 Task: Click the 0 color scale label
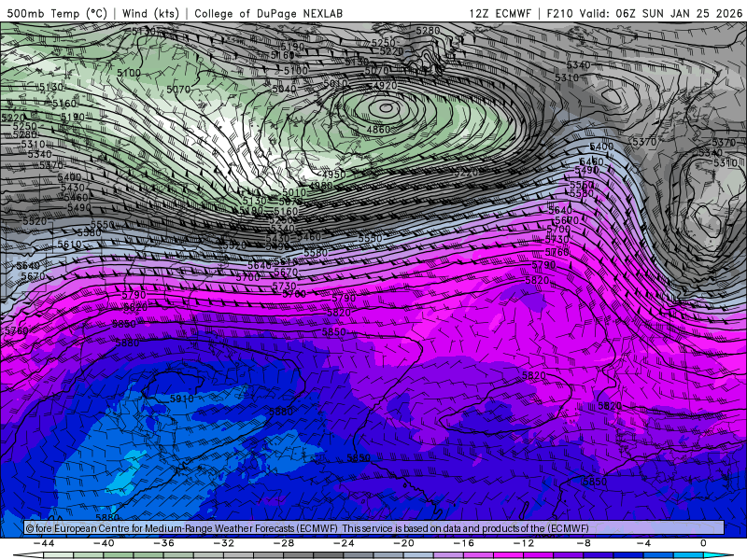[703, 543]
